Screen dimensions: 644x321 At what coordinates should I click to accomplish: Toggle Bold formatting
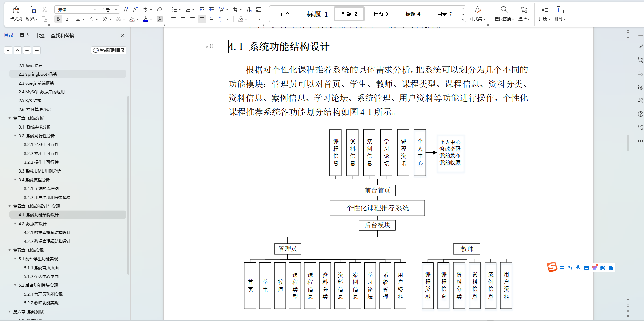58,19
